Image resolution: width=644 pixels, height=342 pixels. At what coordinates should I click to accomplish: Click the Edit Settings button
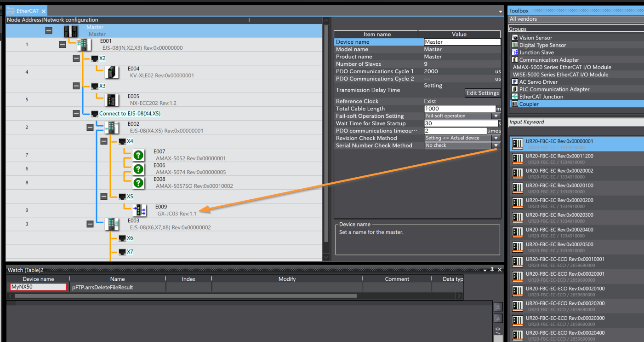click(x=482, y=93)
